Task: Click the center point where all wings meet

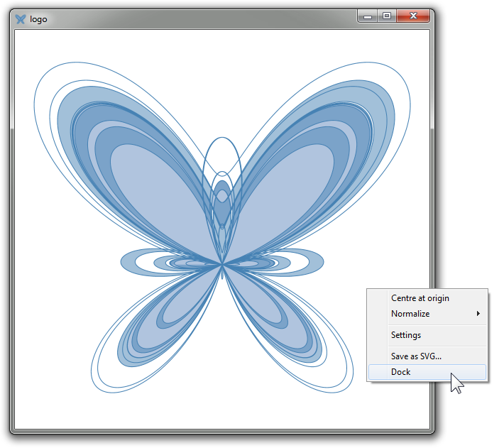Action: (222, 264)
